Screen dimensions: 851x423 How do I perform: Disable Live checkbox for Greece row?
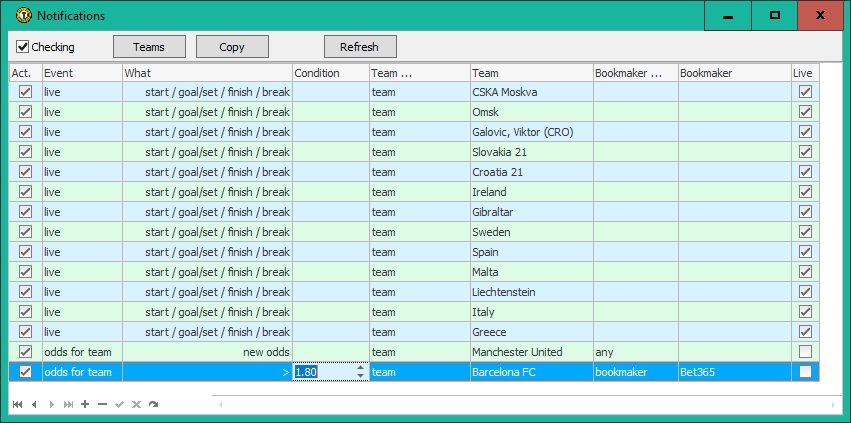point(805,332)
